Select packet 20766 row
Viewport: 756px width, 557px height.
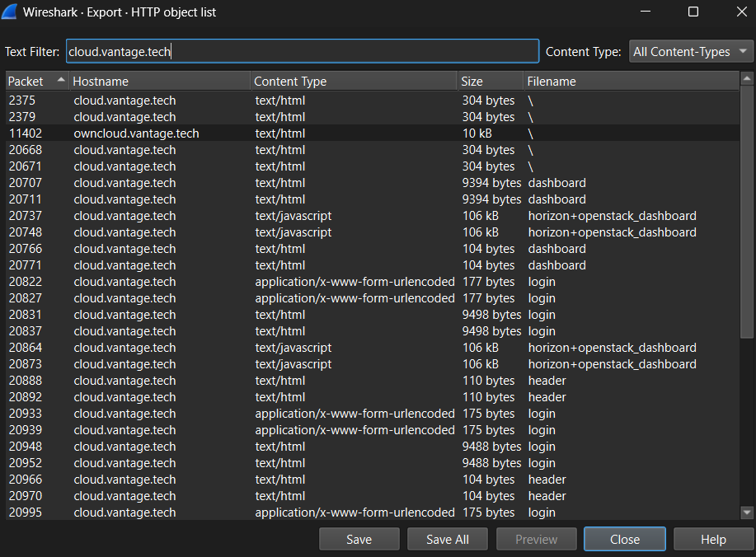pos(372,249)
